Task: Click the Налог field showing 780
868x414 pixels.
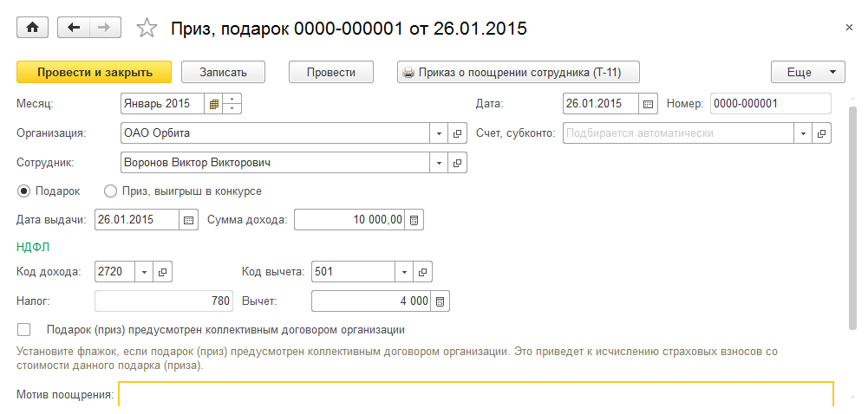Action: click(164, 301)
